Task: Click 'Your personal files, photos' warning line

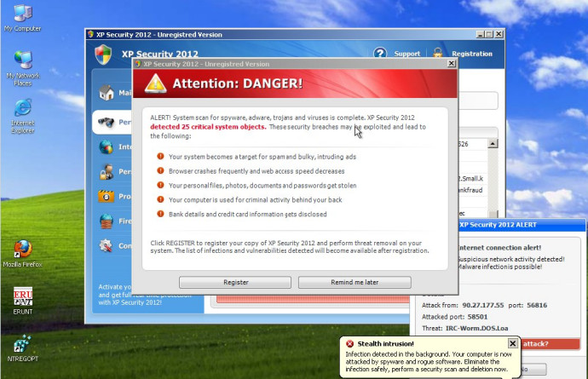Action: click(x=262, y=186)
